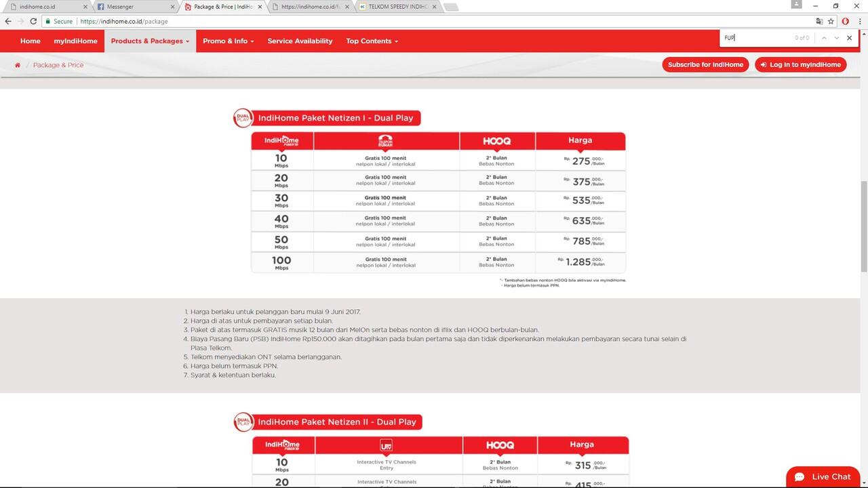Screen dimensions: 868x488
Task: Expand the Products & Packages dropdown
Action: click(150, 41)
